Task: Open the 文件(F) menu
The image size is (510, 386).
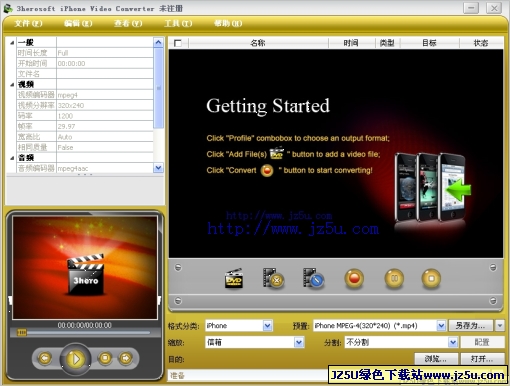Action: click(28, 24)
